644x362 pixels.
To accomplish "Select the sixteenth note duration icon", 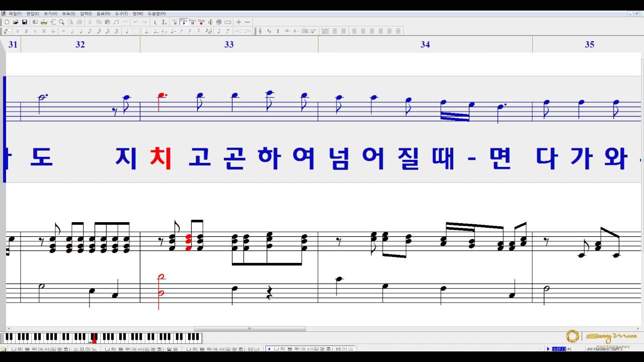I will pos(99,31).
